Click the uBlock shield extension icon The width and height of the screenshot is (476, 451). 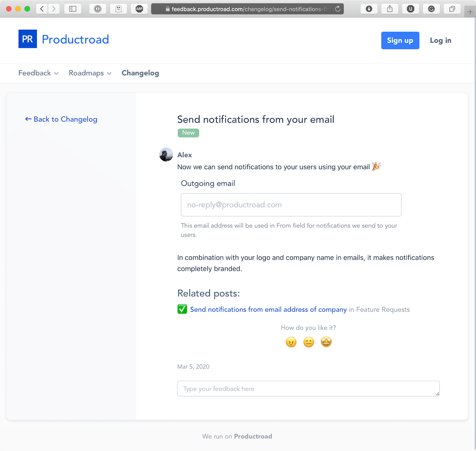(411, 9)
